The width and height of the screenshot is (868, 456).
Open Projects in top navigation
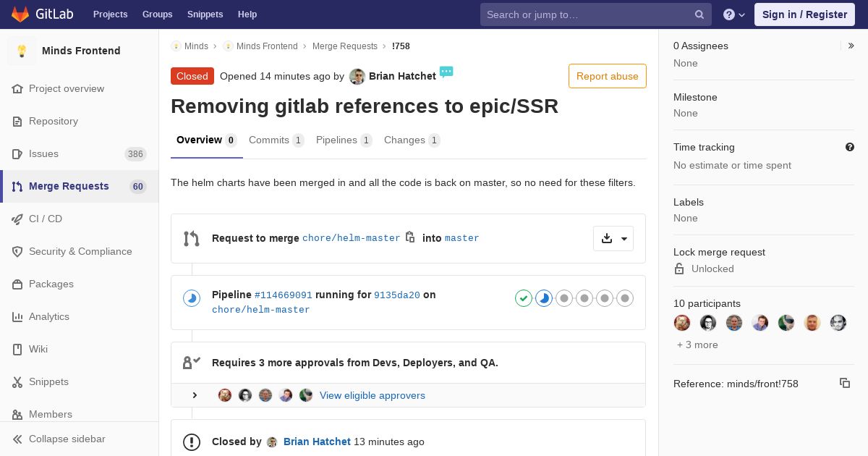coord(110,14)
